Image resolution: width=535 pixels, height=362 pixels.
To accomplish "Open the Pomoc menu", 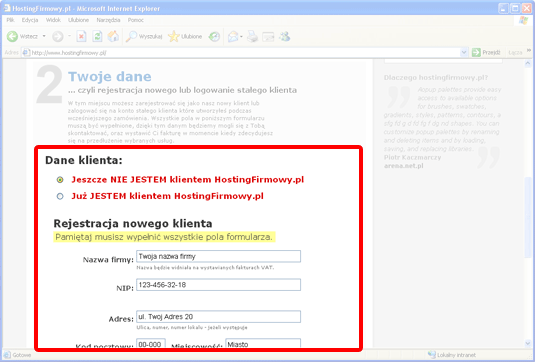I will click(x=136, y=20).
